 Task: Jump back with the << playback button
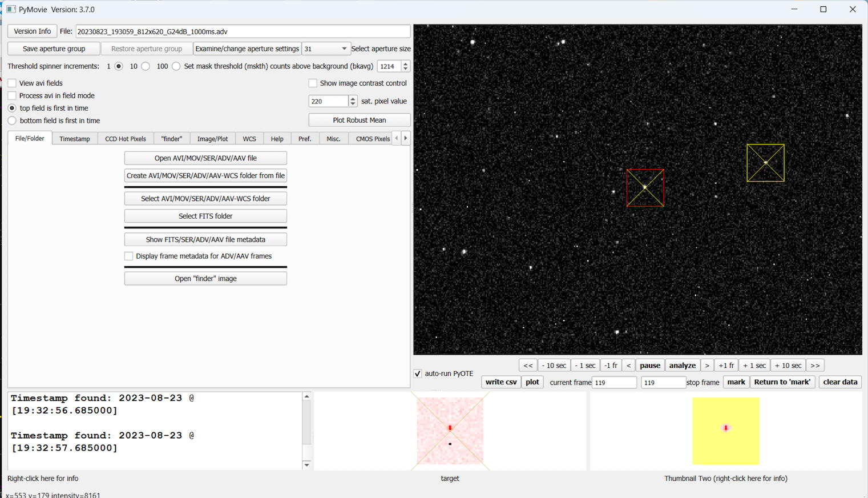[x=528, y=366]
